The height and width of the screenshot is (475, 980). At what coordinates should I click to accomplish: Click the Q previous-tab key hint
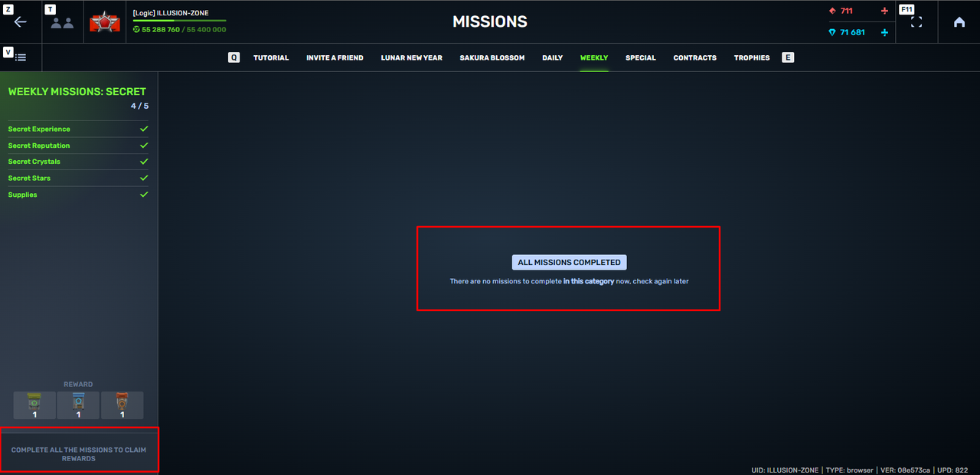[234, 57]
